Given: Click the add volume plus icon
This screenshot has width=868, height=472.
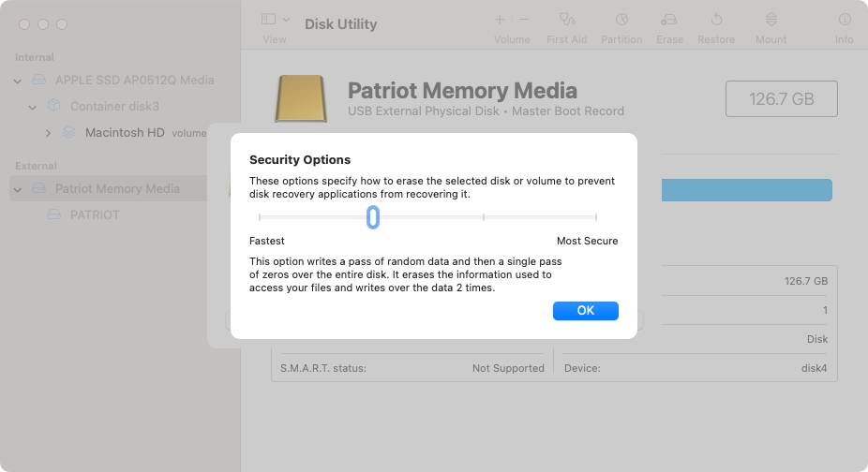Looking at the screenshot, I should [x=500, y=19].
